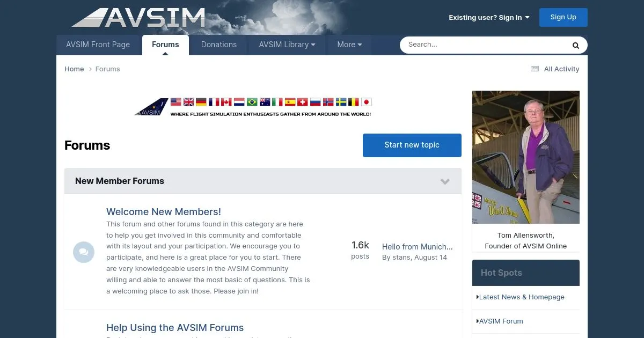Click the Welcome New Members speech bubble icon
This screenshot has height=338, width=644.
click(x=84, y=252)
